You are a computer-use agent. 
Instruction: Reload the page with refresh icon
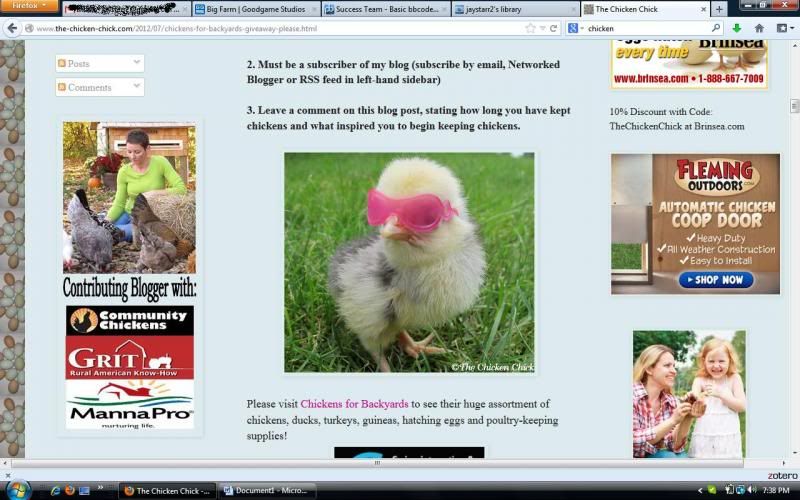pyautogui.click(x=553, y=29)
